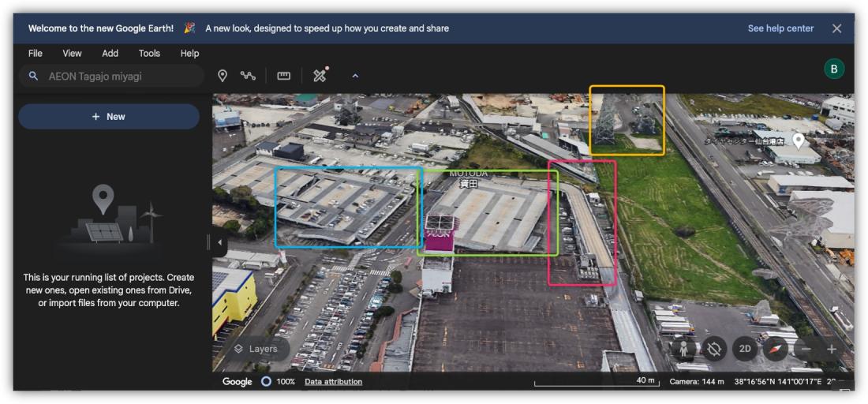This screenshot has height=404, width=868.
Task: Zoom in using the plus button
Action: click(832, 350)
